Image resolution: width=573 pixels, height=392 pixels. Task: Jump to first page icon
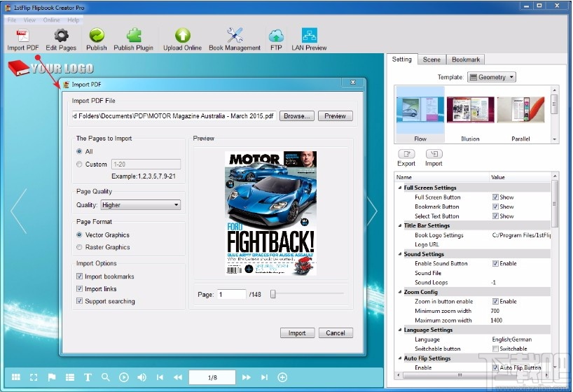coord(160,377)
